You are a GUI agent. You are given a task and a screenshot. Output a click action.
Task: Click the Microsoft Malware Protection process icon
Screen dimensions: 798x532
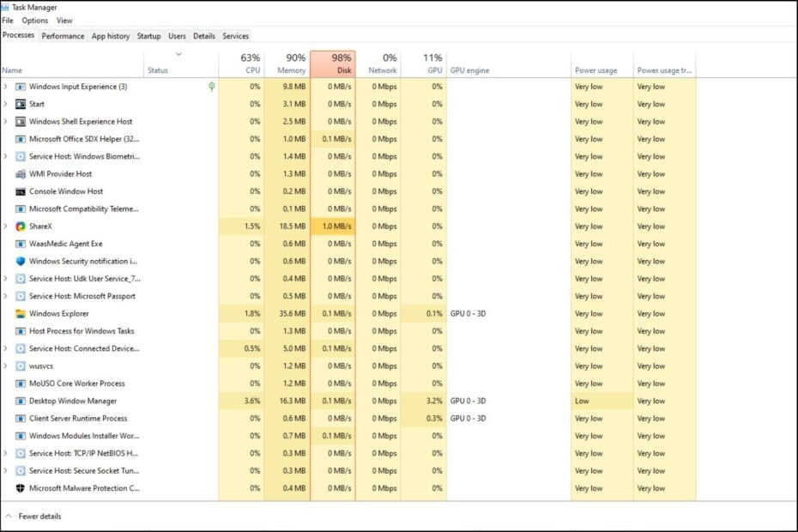[x=20, y=487]
